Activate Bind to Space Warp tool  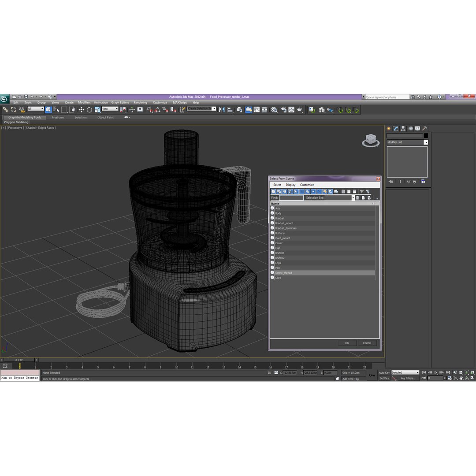22,110
